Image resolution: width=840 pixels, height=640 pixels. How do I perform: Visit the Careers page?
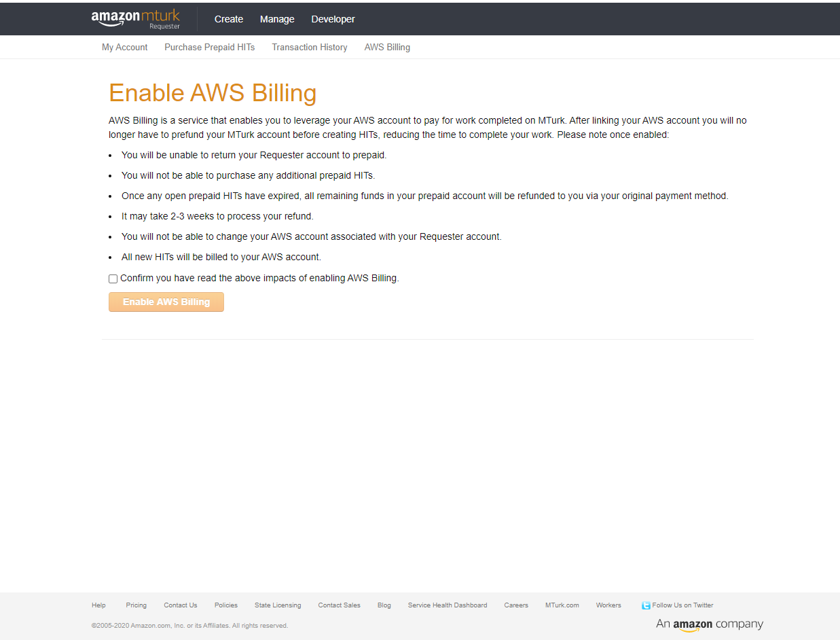516,605
